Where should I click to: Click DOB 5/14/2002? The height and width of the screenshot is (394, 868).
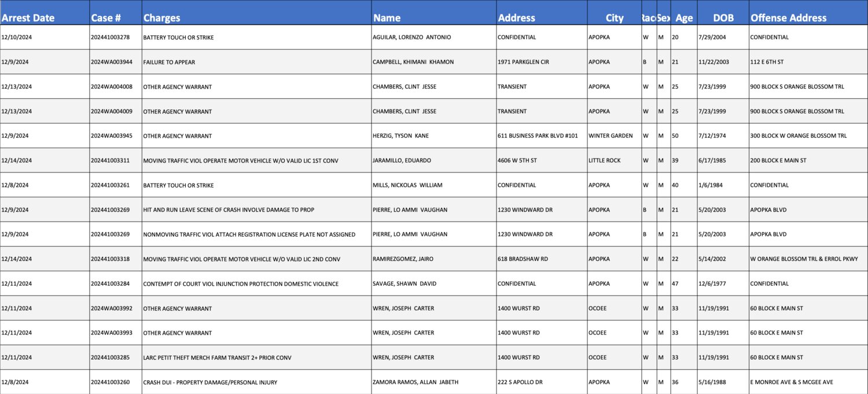pyautogui.click(x=712, y=259)
